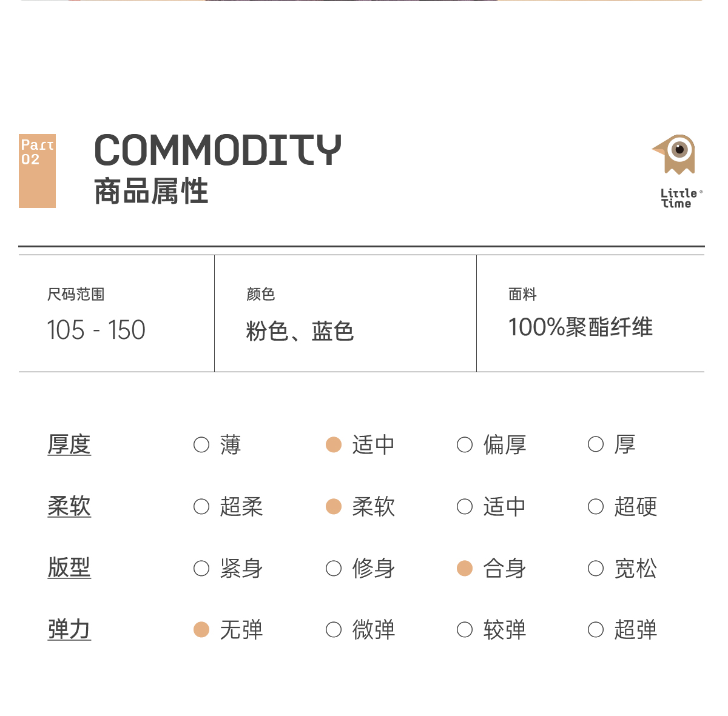Select the 薄 thickness radio button
The width and height of the screenshot is (728, 716).
coord(201,445)
